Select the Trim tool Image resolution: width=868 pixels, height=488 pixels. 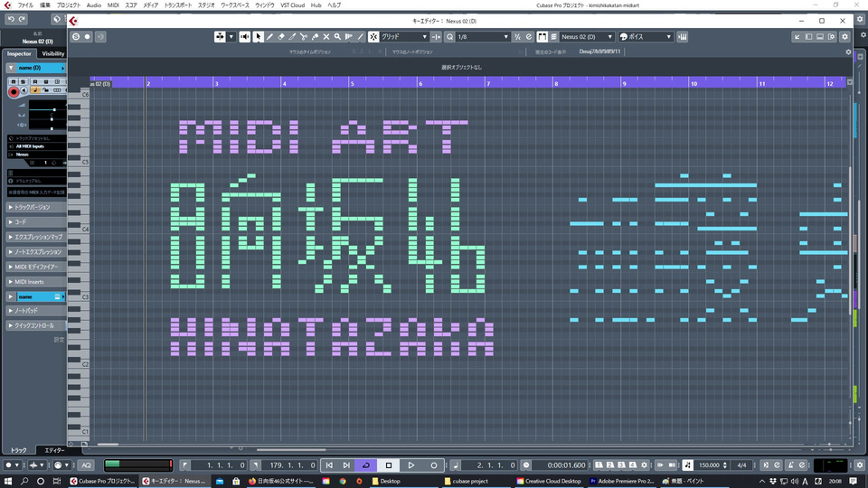coord(292,36)
